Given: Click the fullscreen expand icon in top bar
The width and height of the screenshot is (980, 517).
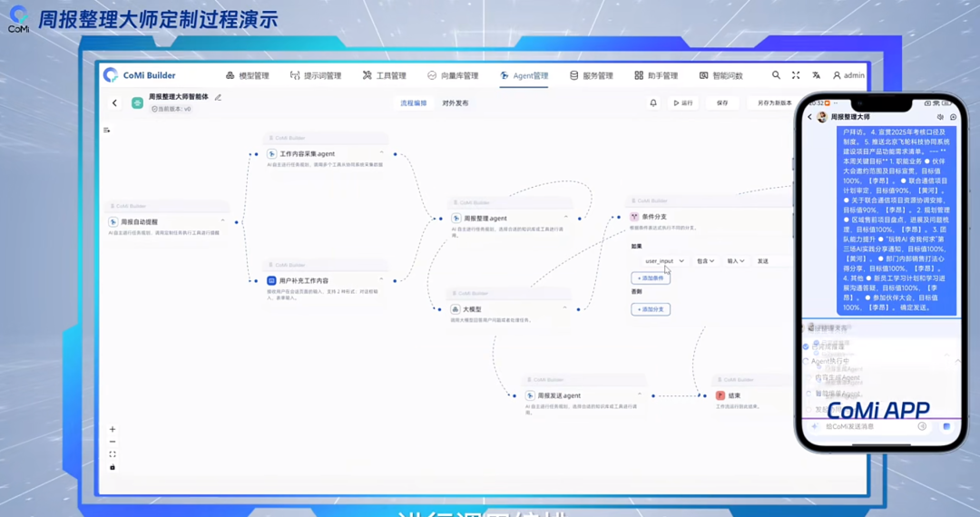Looking at the screenshot, I should click(796, 75).
